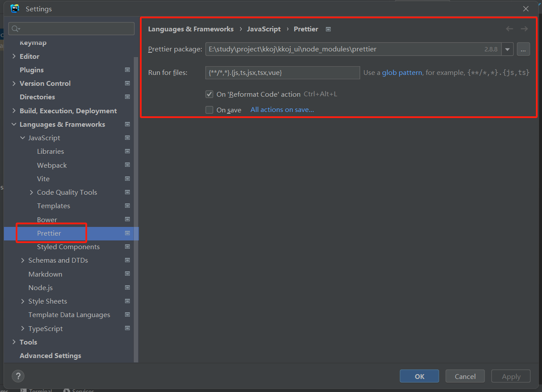
Task: Click the project icon beside Webpack row
Action: [x=127, y=165]
